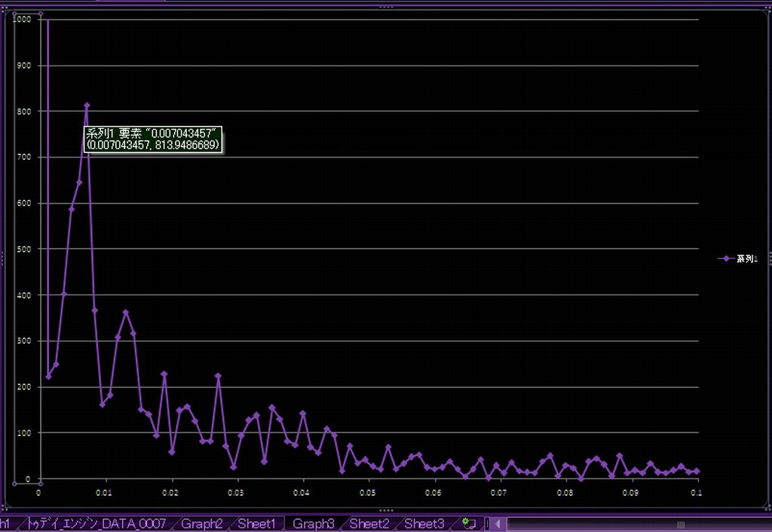
Task: Select the vertical value axis labels
Action: coord(23,249)
